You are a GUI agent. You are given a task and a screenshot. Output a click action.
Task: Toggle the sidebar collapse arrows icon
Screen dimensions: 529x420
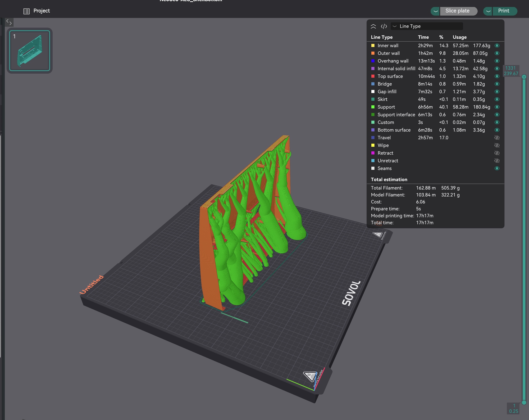9,22
